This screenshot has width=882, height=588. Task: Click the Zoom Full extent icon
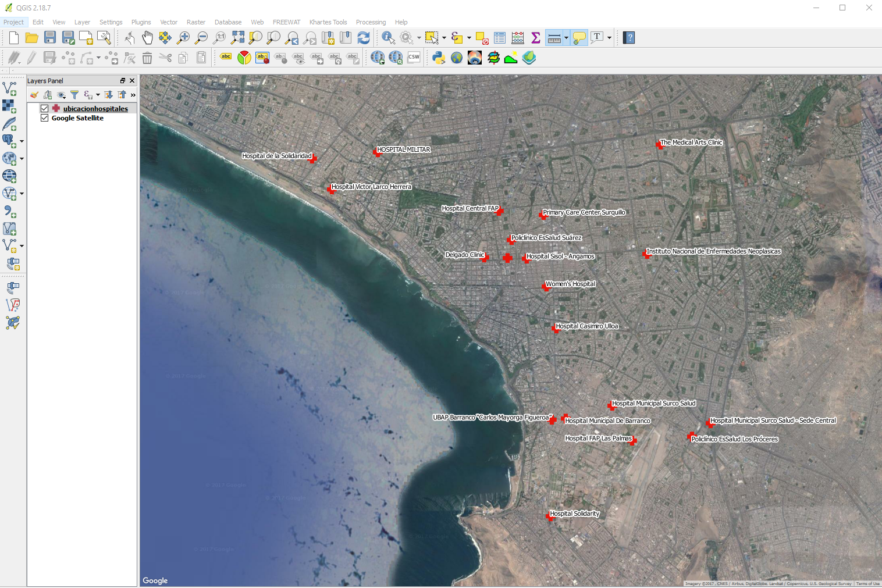pyautogui.click(x=237, y=38)
